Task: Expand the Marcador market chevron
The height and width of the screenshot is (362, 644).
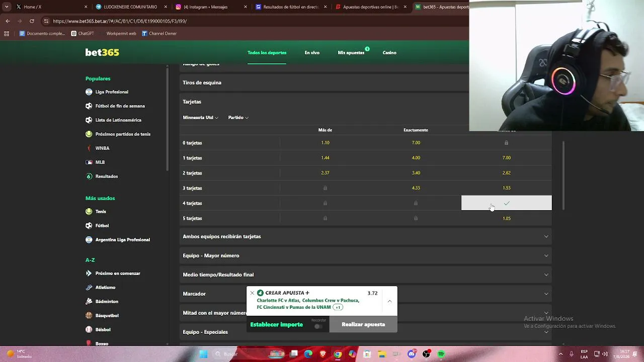Action: [x=546, y=294]
